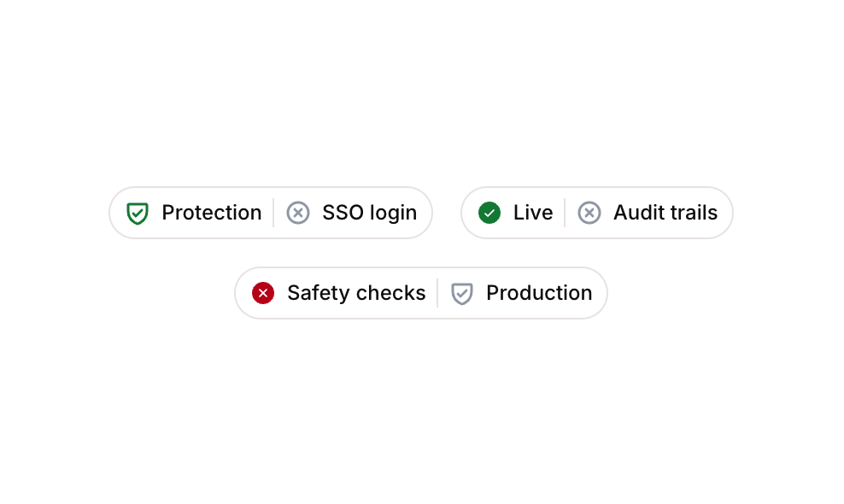The width and height of the screenshot is (844, 504).
Task: Click the gray shield icon beside Production
Action: tap(462, 294)
